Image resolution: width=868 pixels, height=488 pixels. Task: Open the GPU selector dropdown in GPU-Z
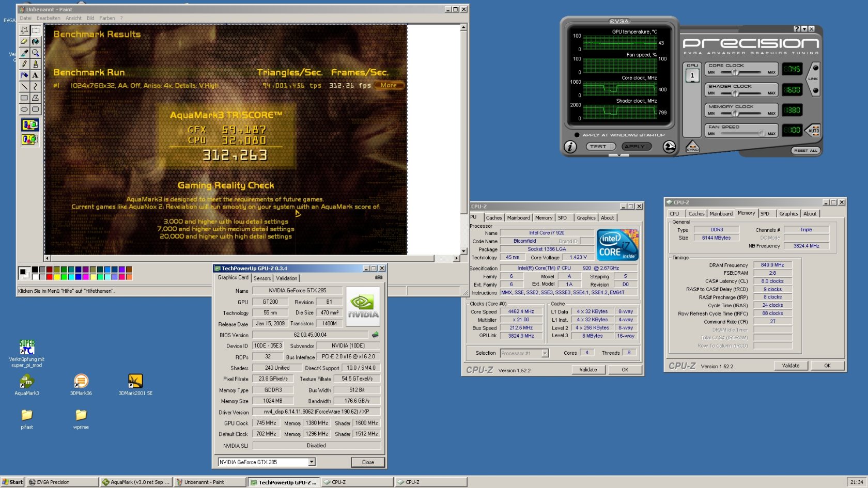click(312, 462)
